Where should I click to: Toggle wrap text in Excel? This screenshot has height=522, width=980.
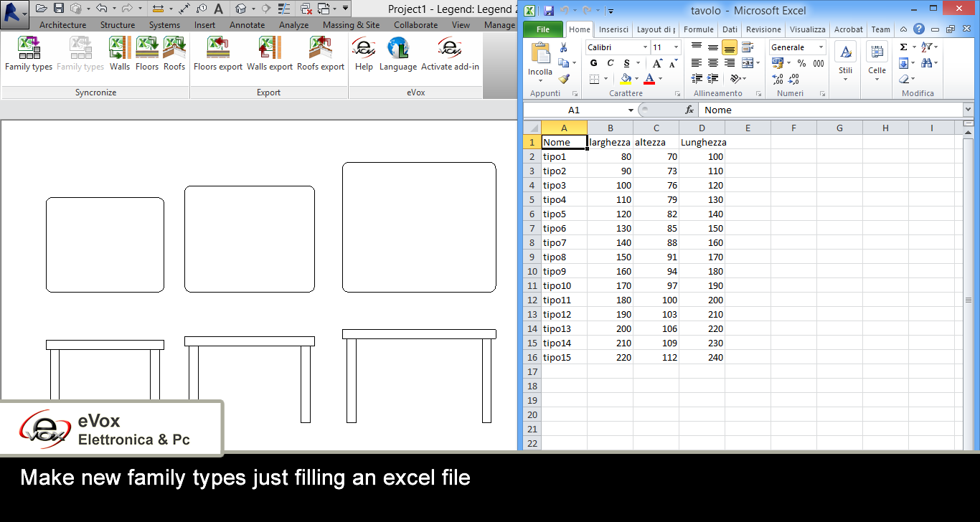(x=748, y=47)
